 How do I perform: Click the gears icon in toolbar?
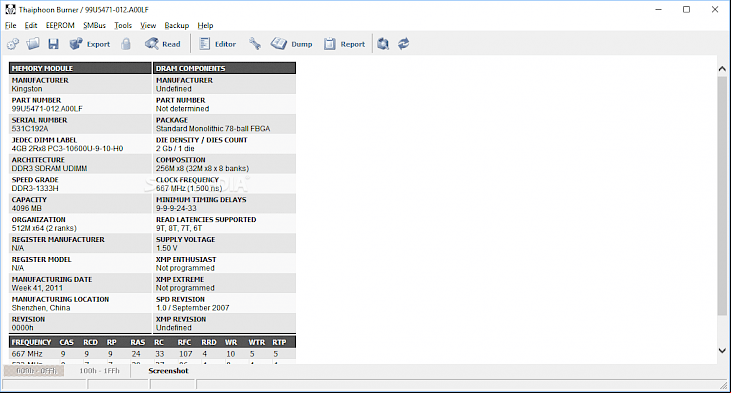[x=13, y=44]
